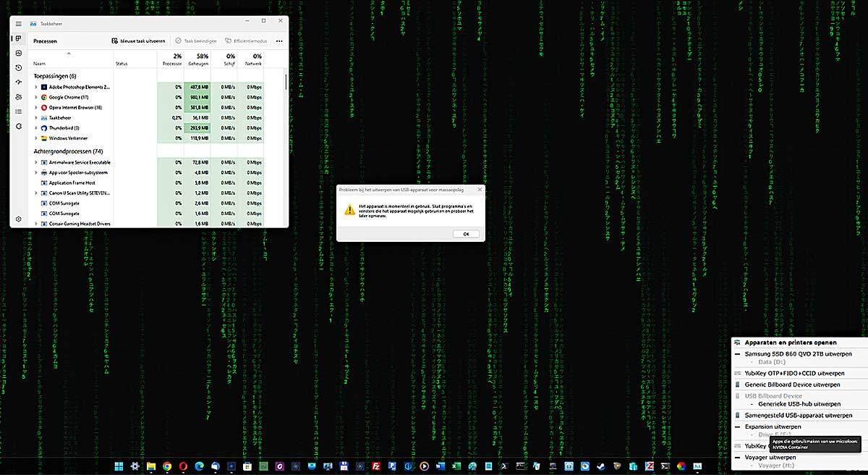Click OK in USB eject problem dialog

pos(466,234)
